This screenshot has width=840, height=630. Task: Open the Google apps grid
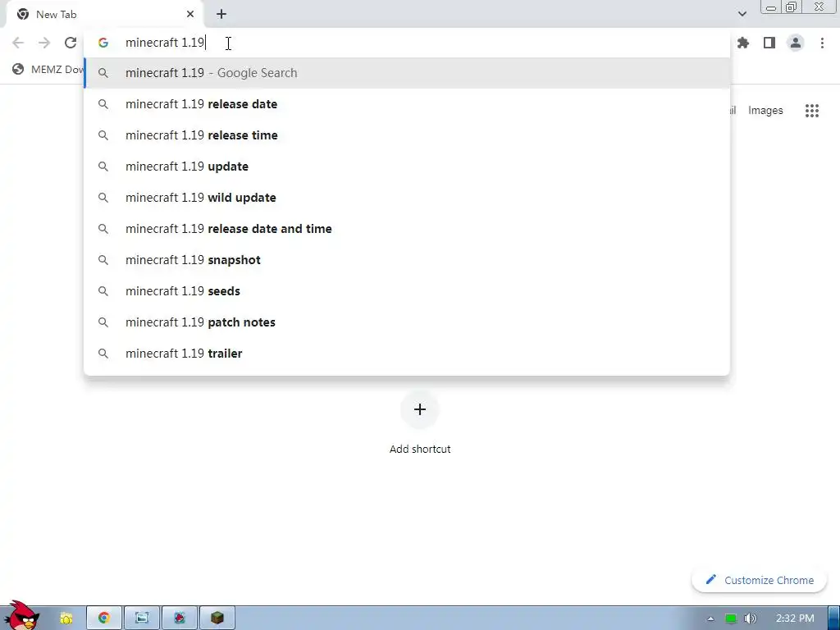(812, 111)
